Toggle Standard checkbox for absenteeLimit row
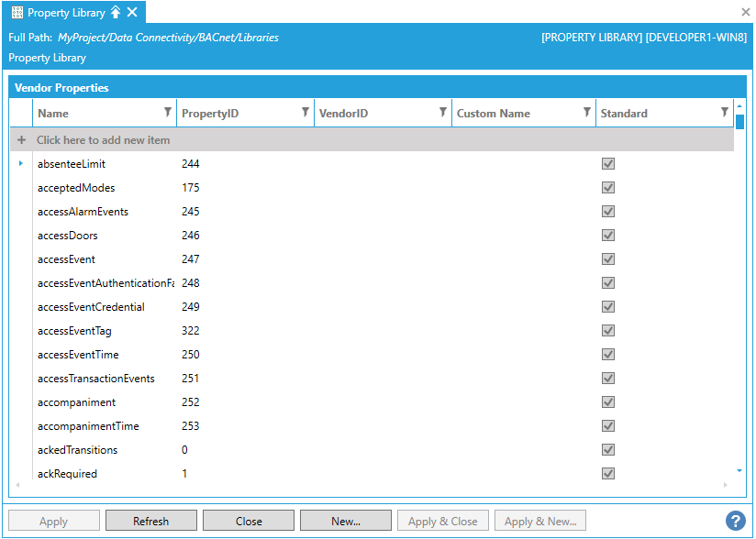 point(607,164)
